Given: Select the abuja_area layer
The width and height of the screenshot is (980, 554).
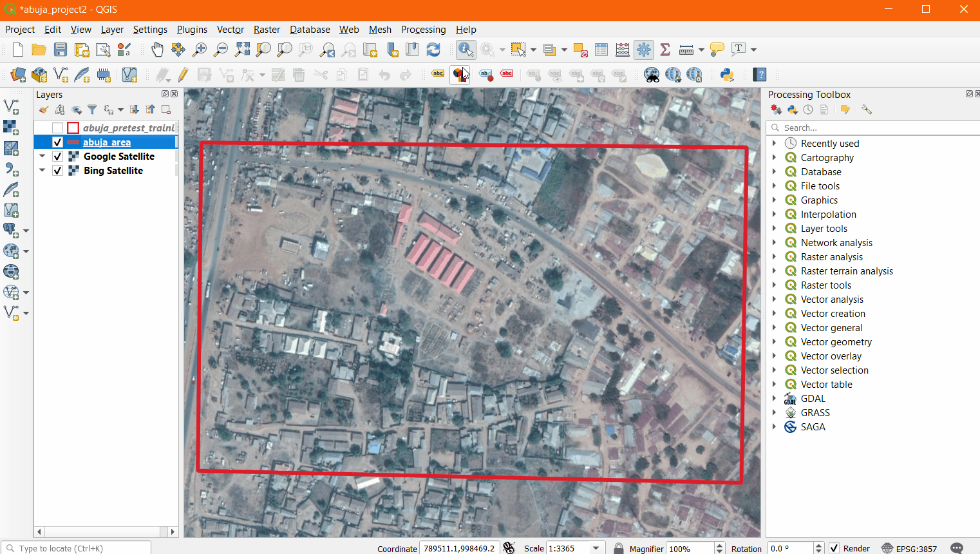Looking at the screenshot, I should (107, 142).
